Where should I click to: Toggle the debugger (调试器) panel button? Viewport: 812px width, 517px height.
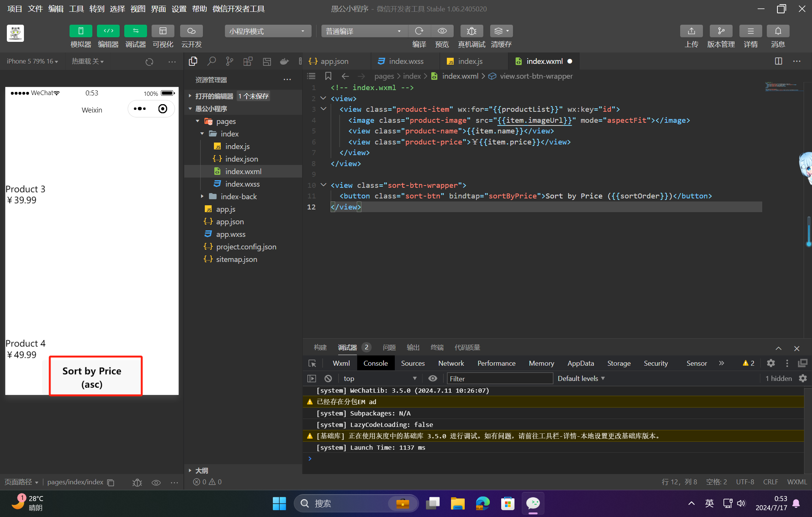[135, 31]
